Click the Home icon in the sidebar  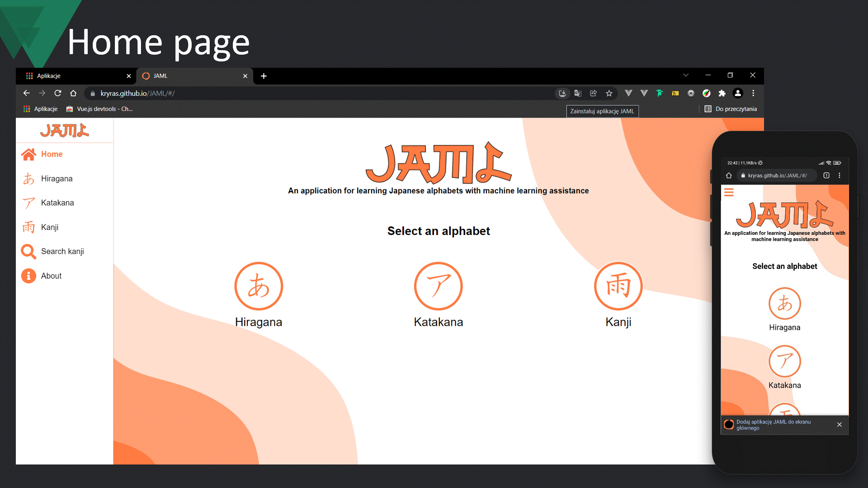(x=29, y=155)
